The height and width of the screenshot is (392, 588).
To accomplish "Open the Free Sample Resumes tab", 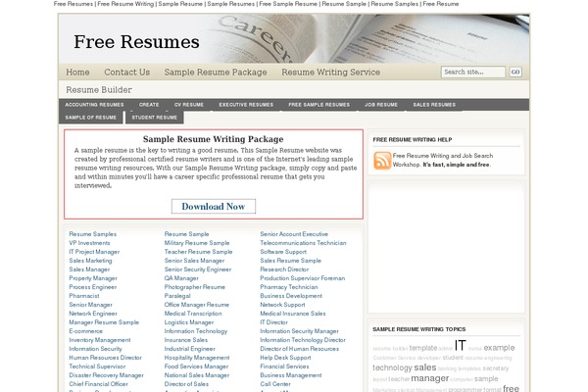I will click(x=319, y=105).
